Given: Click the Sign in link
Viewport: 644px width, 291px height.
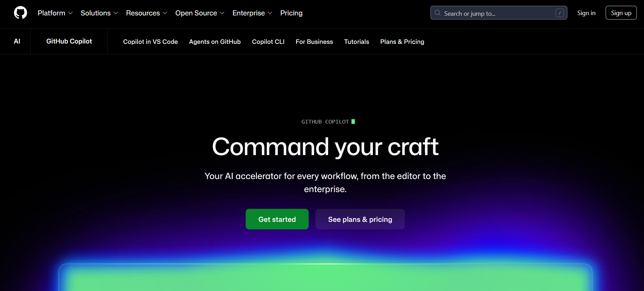Looking at the screenshot, I should pos(586,13).
